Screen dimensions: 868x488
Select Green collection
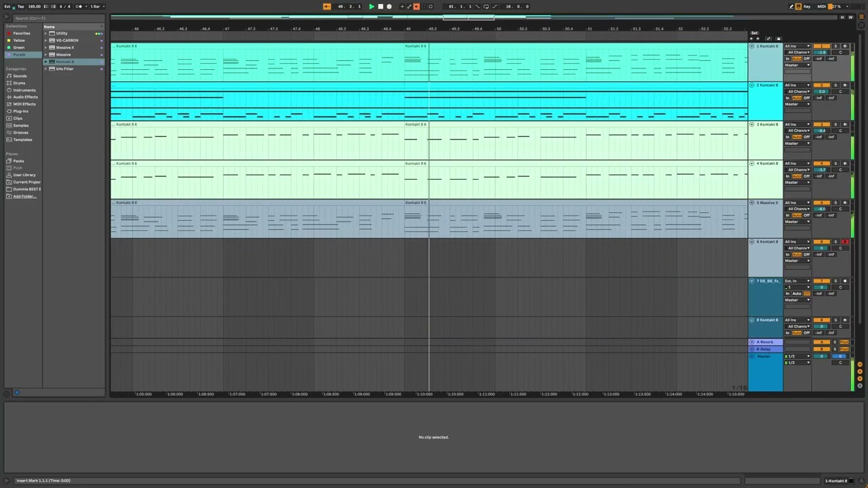pos(19,47)
